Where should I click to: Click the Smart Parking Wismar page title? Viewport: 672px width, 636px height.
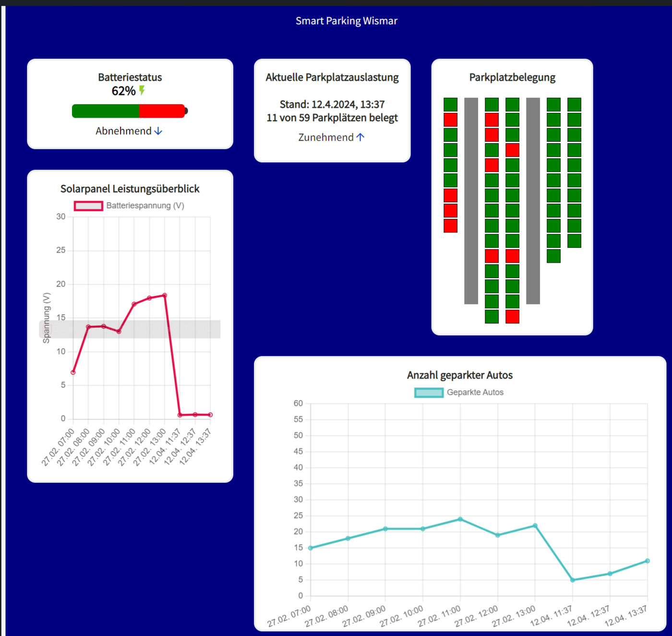pos(346,21)
